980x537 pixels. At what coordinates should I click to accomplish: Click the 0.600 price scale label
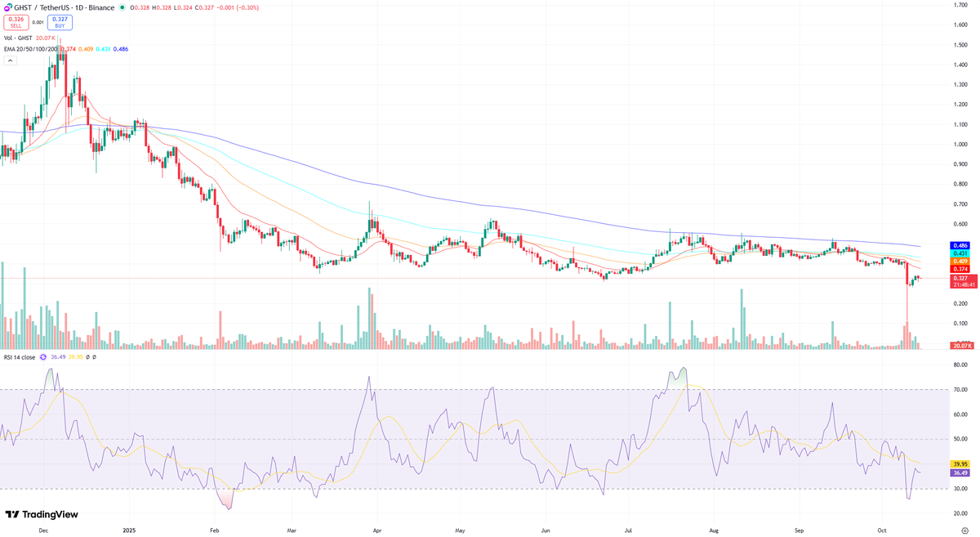[960, 224]
